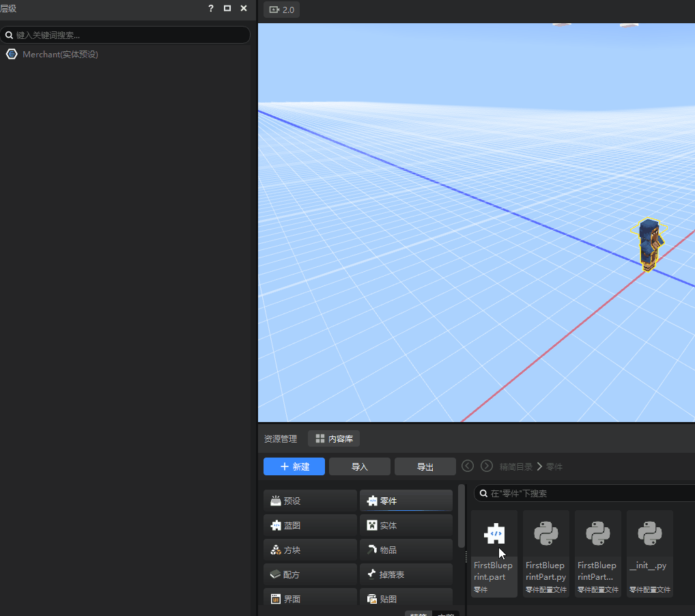Click the help question mark icon
Screen dimensions: 695x616
tap(211, 8)
